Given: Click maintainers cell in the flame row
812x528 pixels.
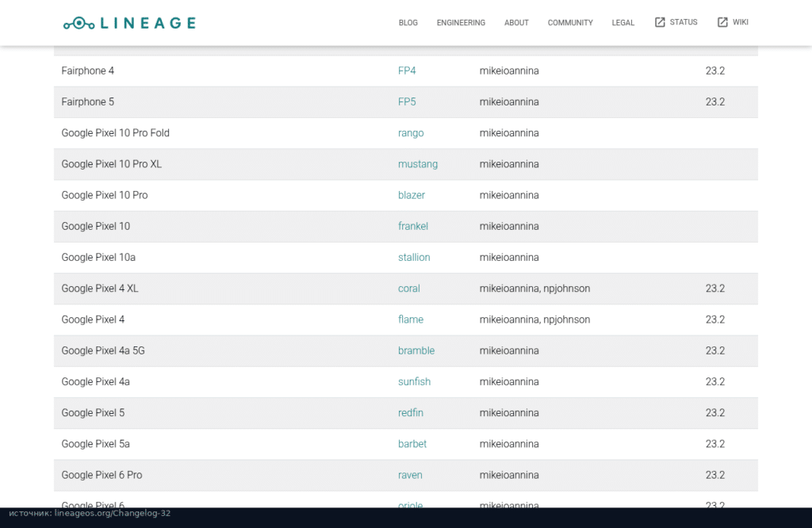Looking at the screenshot, I should click(534, 319).
